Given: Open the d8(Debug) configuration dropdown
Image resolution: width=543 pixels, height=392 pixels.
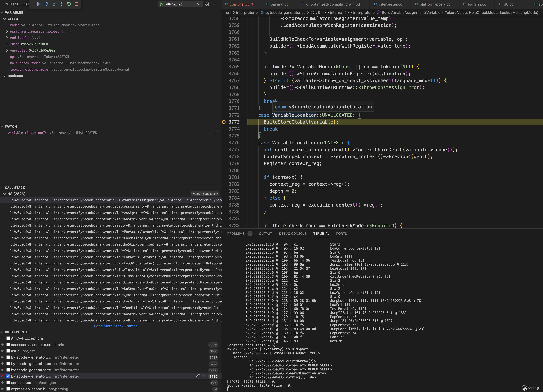Looking at the screenshot, I should (198, 4).
